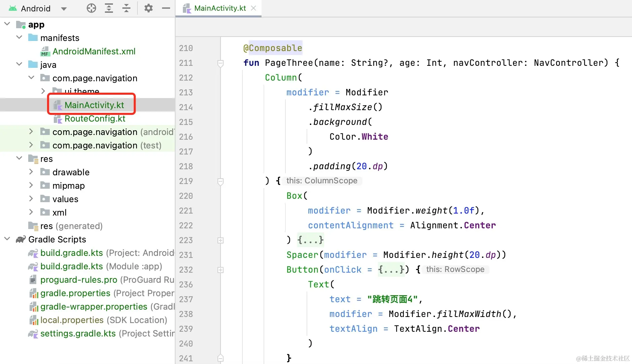
Task: Collapse the app module node
Action: (7, 24)
